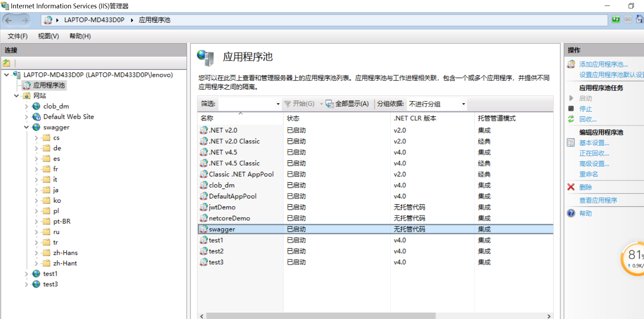Click the test3 site globe icon in tree
The width and height of the screenshot is (644, 319).
click(x=36, y=284)
